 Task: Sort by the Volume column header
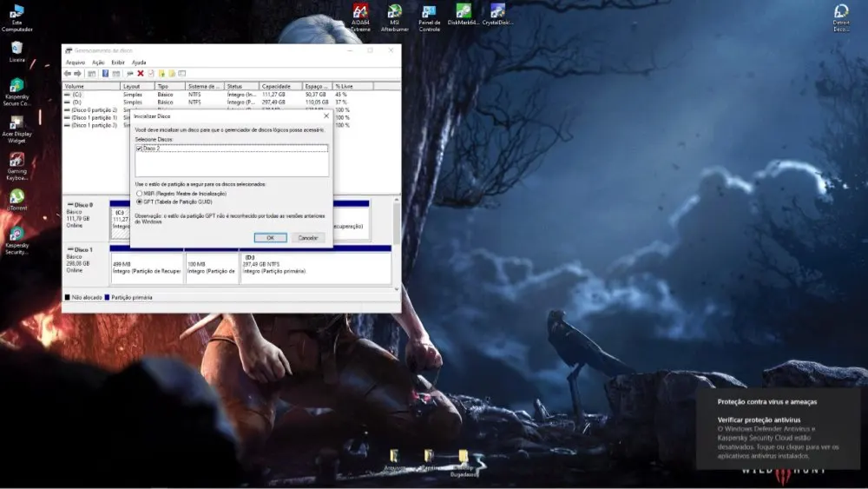click(91, 86)
